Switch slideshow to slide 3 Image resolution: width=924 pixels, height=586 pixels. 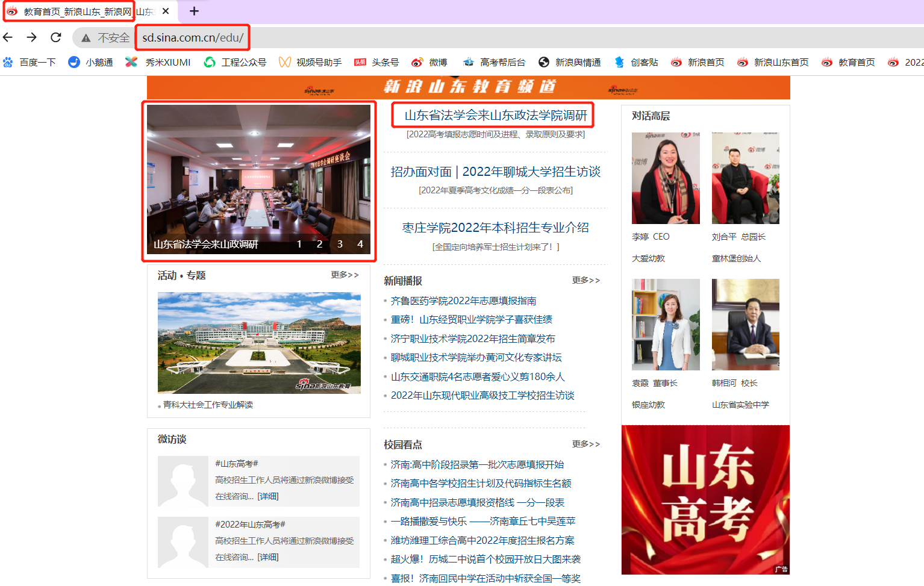(340, 244)
